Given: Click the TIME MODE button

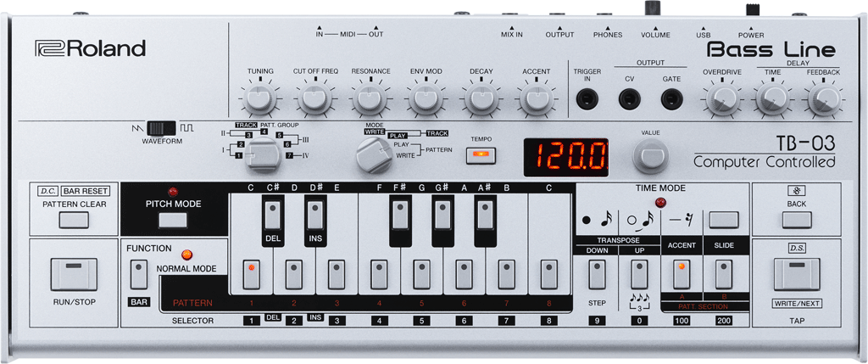Looking at the screenshot, I should 724,220.
